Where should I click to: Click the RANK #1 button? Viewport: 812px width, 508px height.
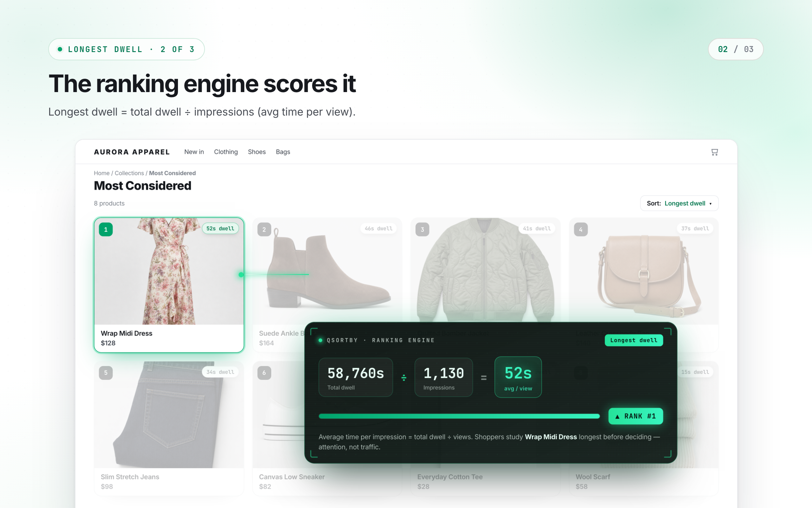coord(636,416)
